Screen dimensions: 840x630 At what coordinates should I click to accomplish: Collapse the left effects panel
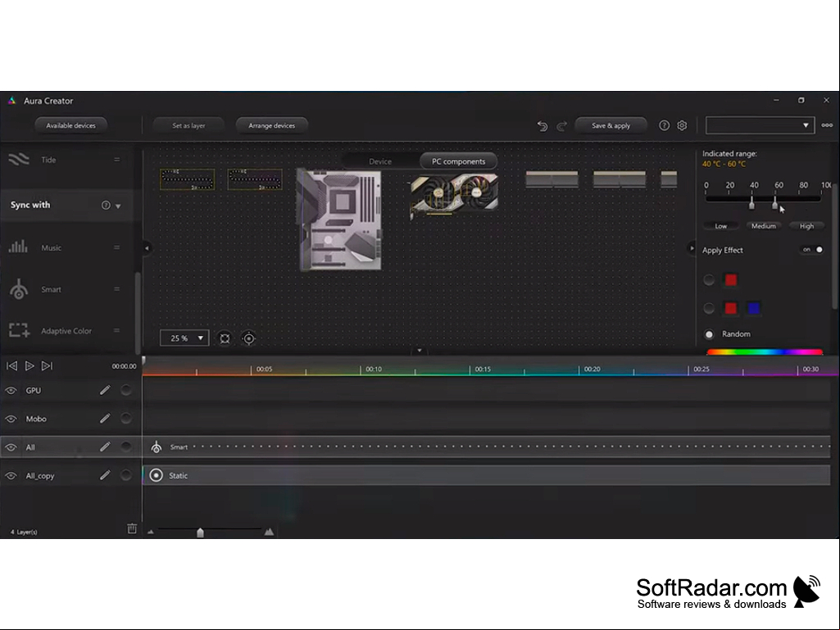coord(146,248)
